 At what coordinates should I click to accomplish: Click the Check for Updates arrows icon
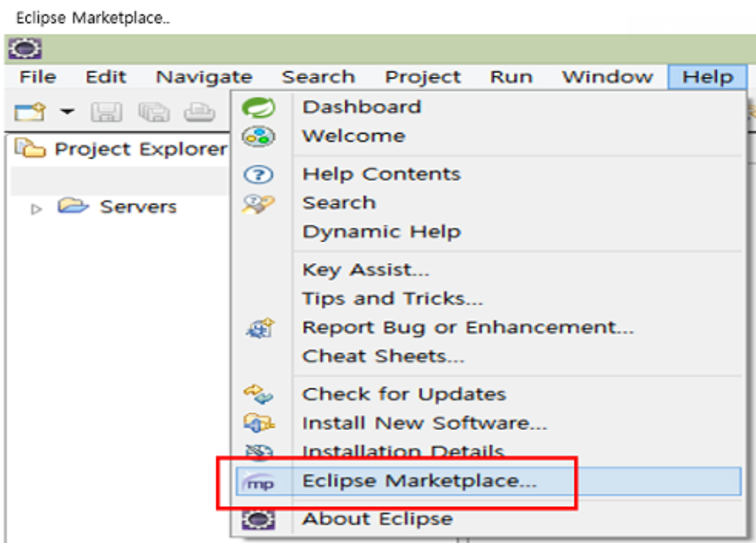coord(259,395)
